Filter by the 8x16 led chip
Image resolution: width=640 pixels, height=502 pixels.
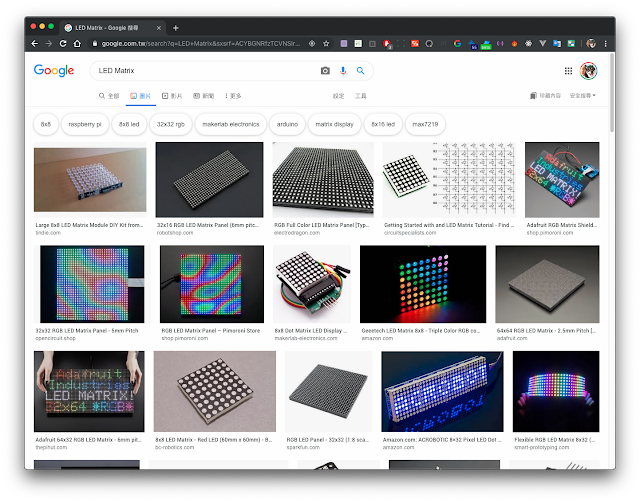[383, 124]
